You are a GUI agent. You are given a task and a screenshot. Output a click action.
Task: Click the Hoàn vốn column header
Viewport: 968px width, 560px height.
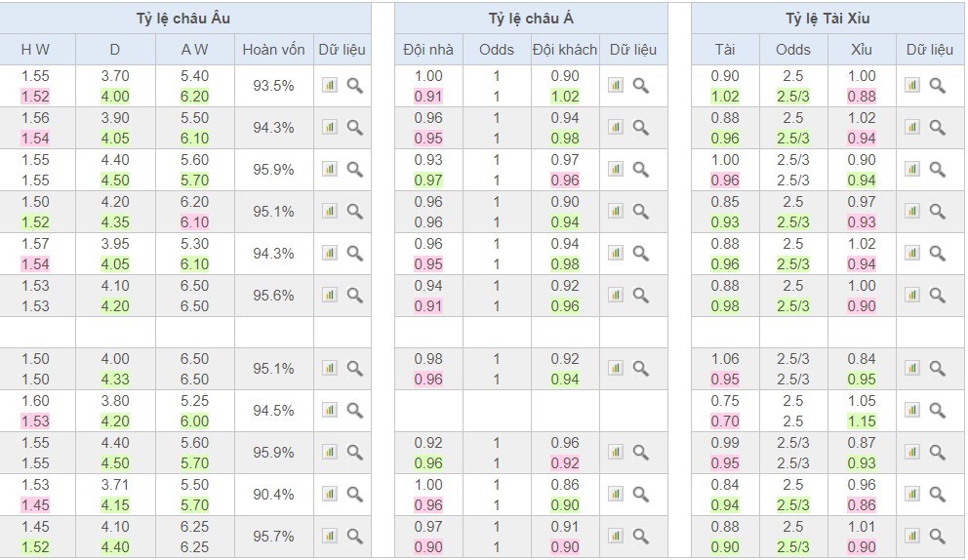tap(273, 49)
